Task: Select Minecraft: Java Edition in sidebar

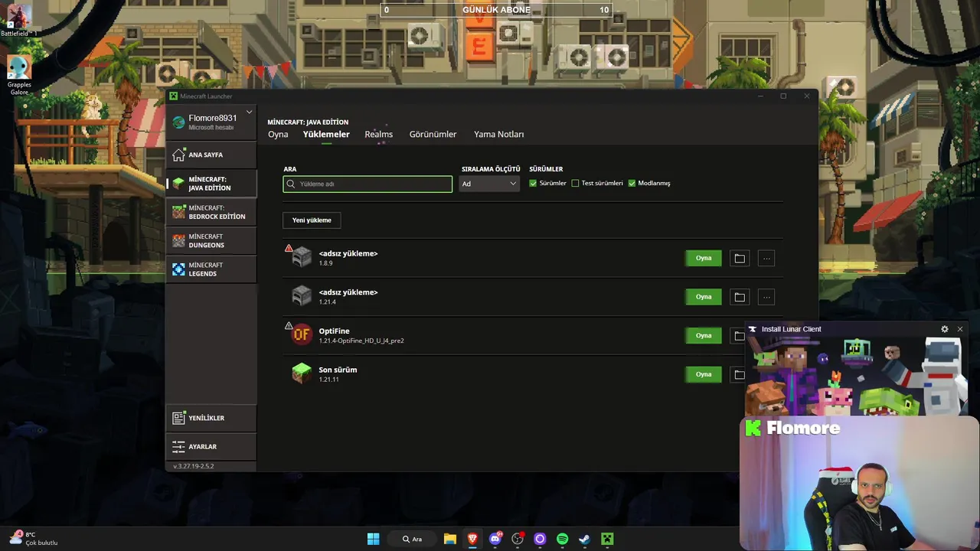Action: [x=211, y=184]
